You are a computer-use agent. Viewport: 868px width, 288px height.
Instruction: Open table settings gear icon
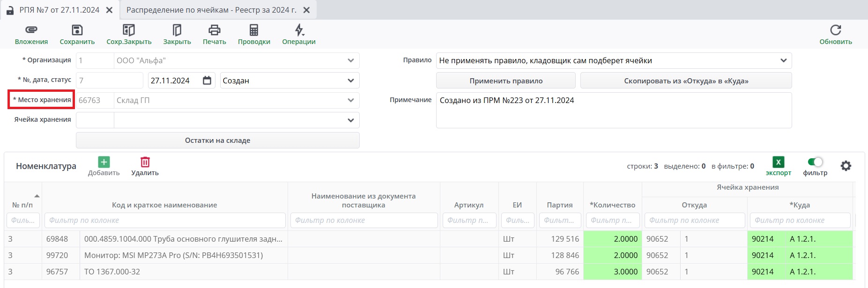(x=846, y=166)
